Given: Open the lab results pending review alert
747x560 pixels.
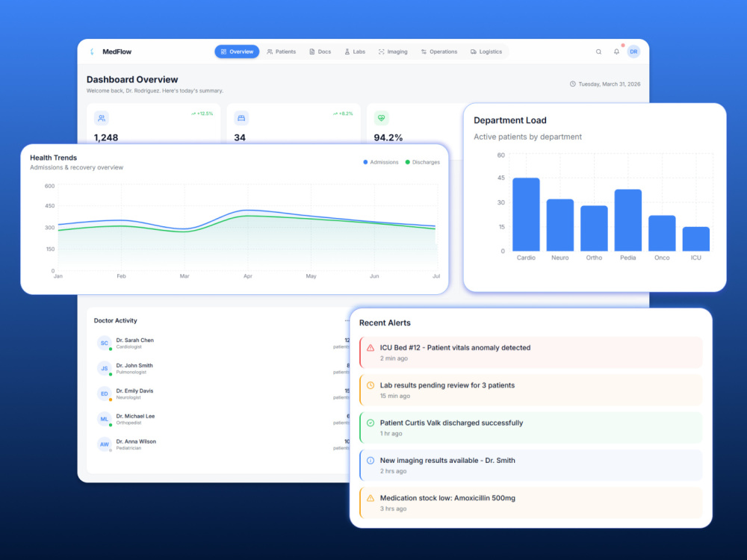Looking at the screenshot, I should 530,390.
